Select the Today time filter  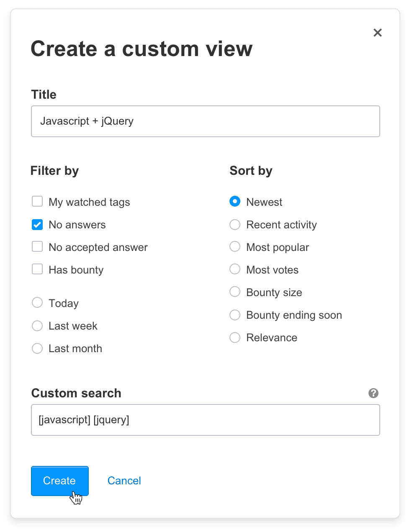click(x=37, y=302)
